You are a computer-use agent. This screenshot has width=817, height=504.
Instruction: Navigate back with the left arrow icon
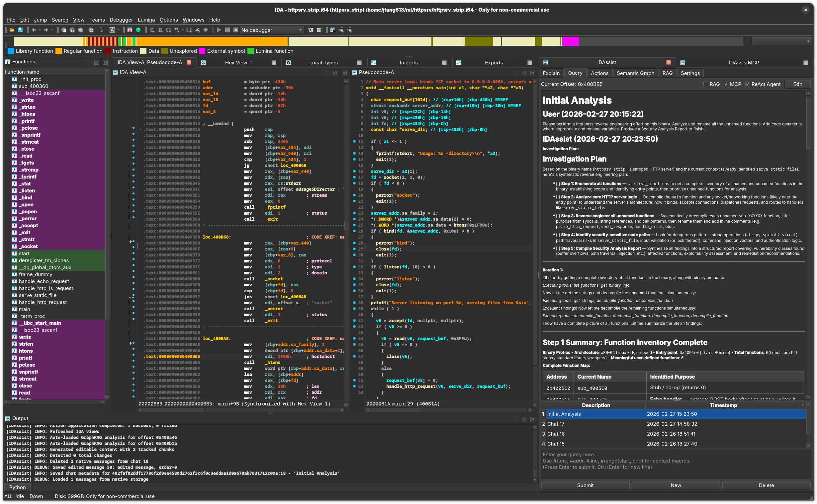(34, 30)
